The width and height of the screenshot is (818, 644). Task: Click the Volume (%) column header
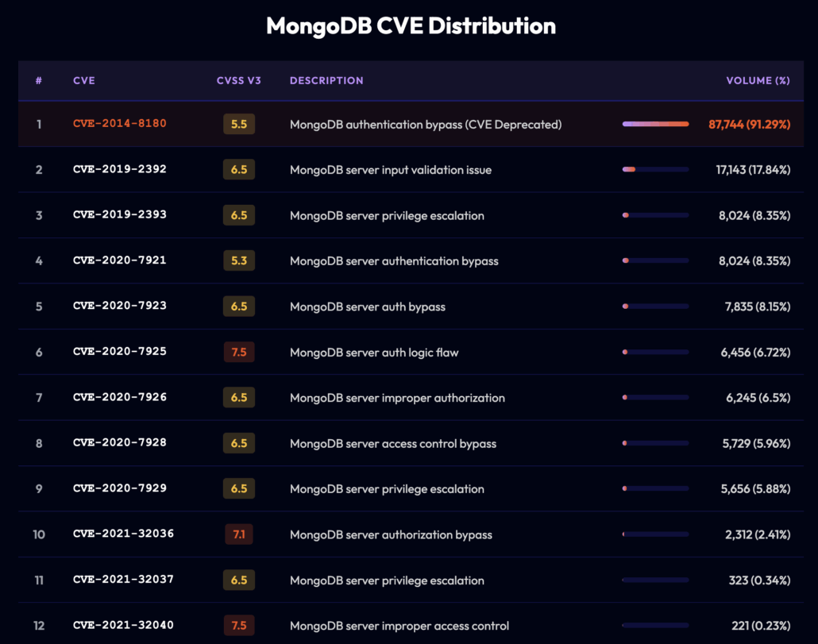click(x=758, y=80)
